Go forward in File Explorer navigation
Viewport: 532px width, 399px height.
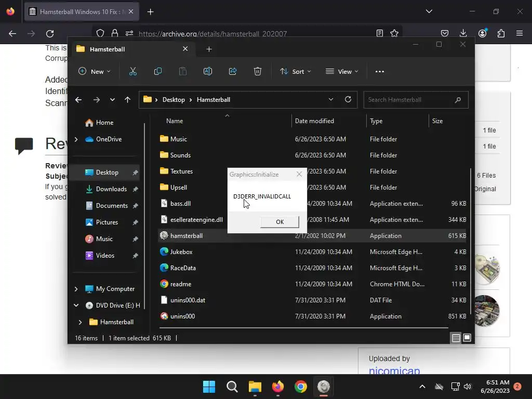[x=96, y=100]
